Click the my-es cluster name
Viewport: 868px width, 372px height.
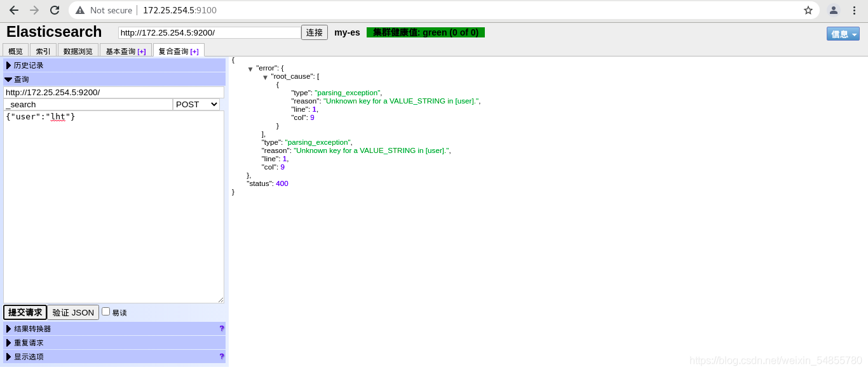(347, 32)
